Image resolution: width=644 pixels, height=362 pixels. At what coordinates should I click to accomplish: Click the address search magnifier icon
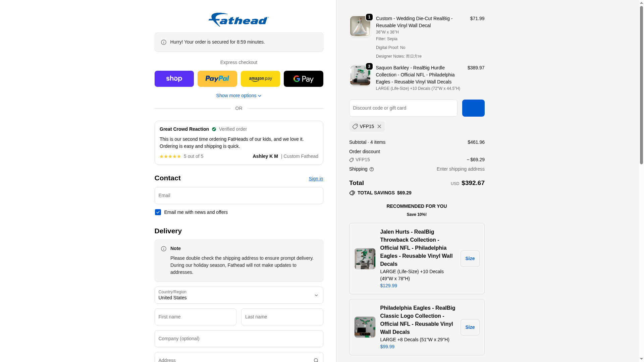pos(316,360)
